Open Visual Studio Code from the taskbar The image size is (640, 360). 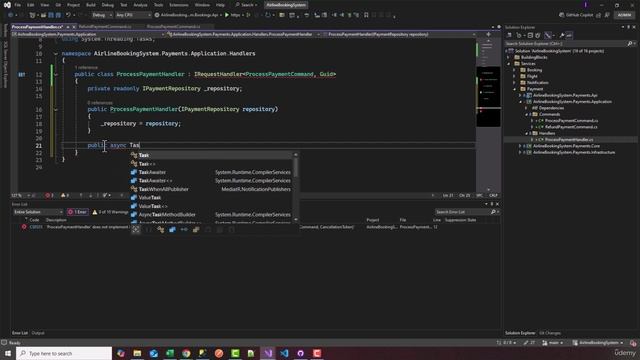click(x=284, y=353)
